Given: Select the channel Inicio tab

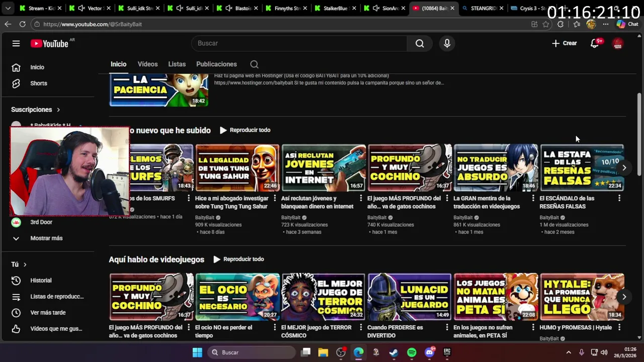Looking at the screenshot, I should click(118, 64).
